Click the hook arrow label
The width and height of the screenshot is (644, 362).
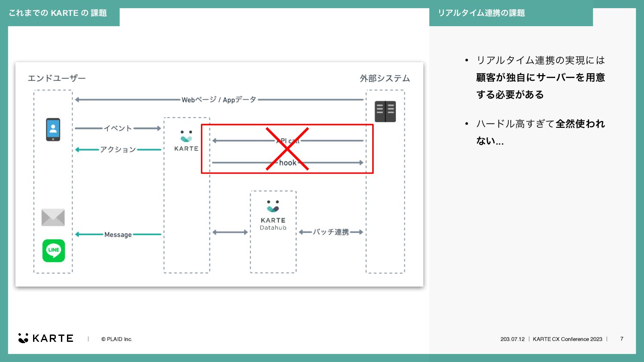pos(288,163)
